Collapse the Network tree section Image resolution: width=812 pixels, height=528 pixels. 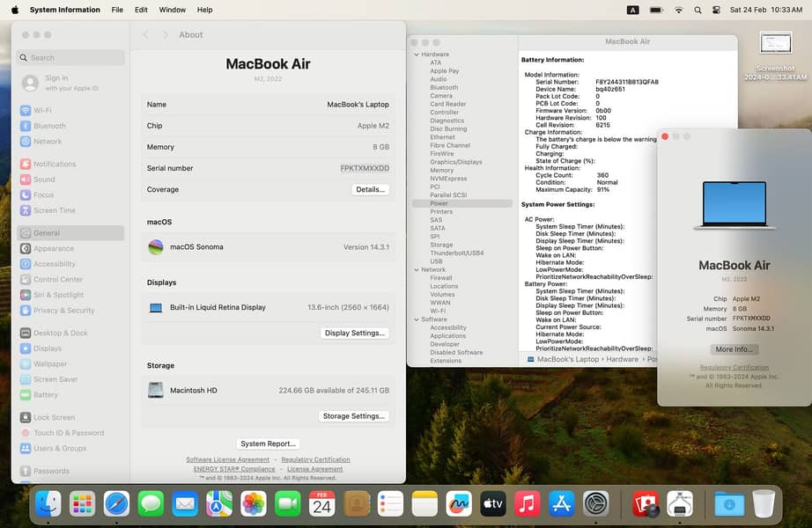[x=417, y=270]
